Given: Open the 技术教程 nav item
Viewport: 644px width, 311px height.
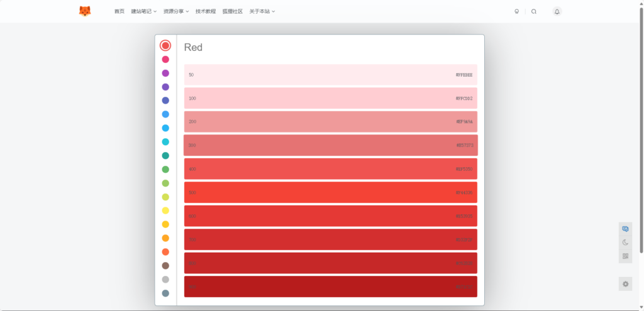Looking at the screenshot, I should [206, 11].
